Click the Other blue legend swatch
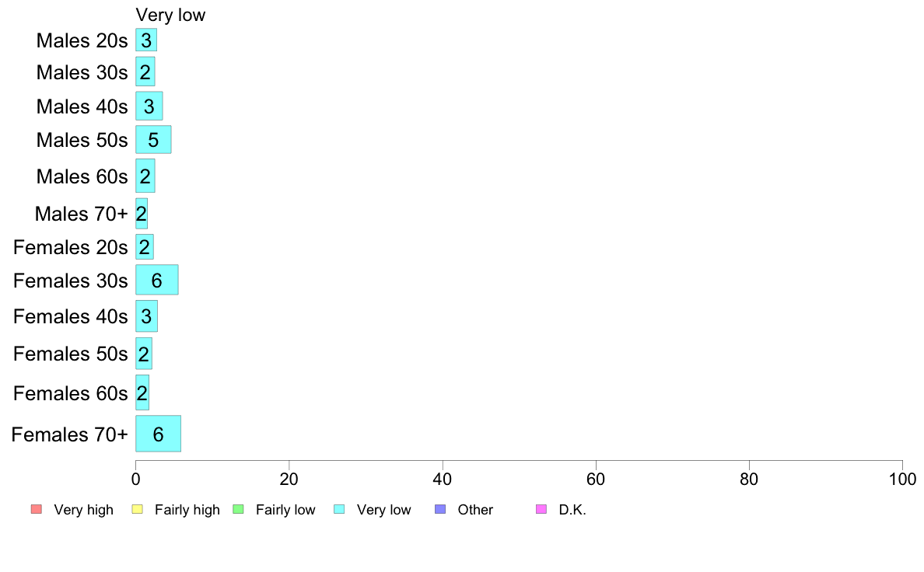This screenshot has width=924, height=572. point(440,509)
